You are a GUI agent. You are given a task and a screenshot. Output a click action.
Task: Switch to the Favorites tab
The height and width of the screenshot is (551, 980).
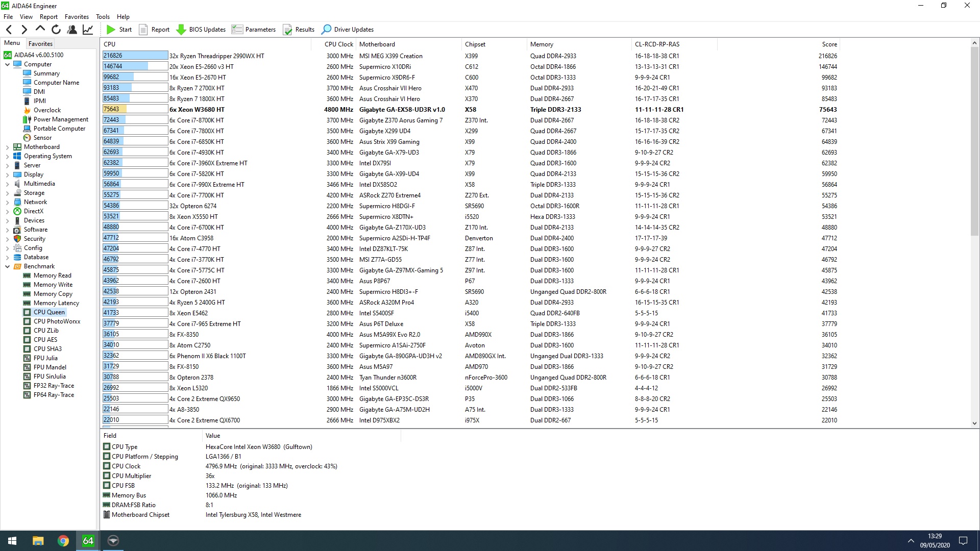point(40,44)
